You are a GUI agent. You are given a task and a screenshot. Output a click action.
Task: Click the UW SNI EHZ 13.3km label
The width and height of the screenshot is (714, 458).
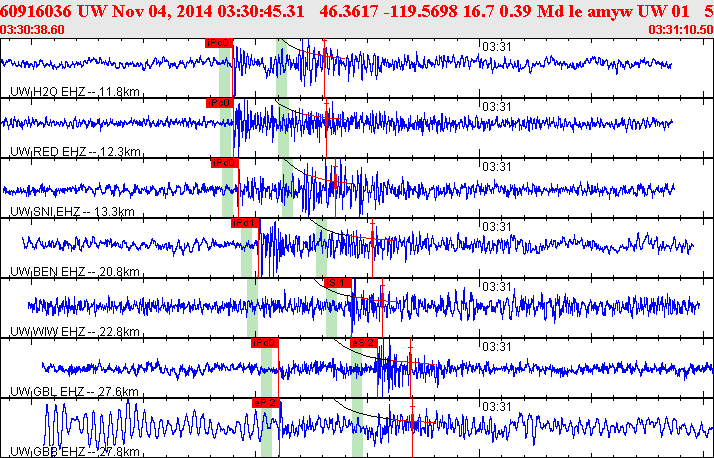click(70, 212)
